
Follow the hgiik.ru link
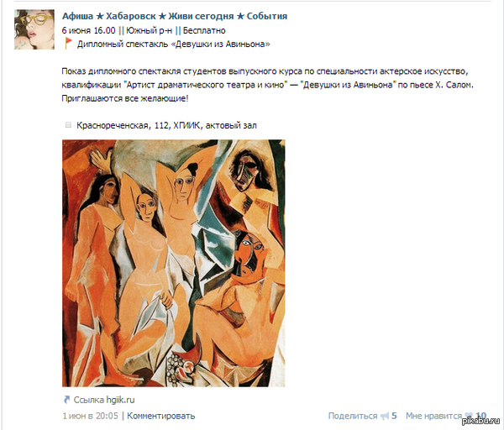[x=120, y=400]
